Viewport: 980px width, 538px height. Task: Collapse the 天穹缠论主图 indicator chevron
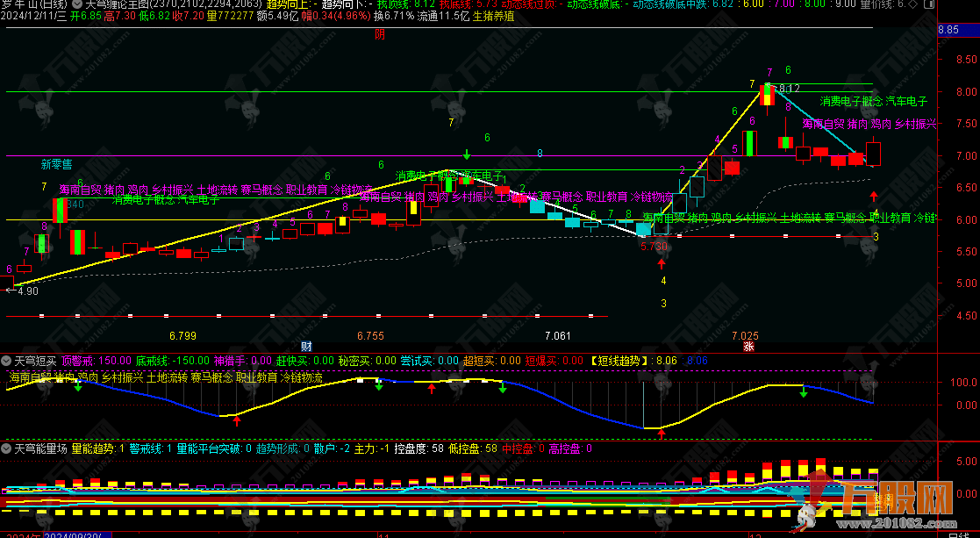[x=77, y=4]
